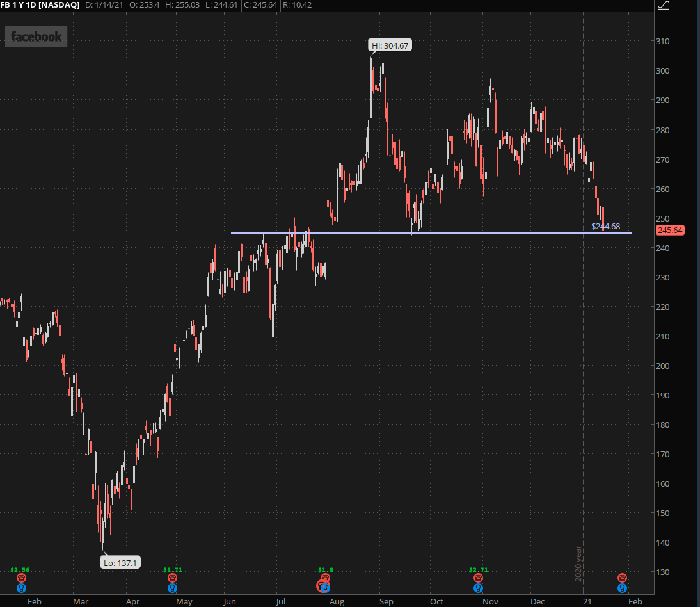700x607 pixels.
Task: Click the stacked event icons near Aug
Action: click(x=324, y=584)
